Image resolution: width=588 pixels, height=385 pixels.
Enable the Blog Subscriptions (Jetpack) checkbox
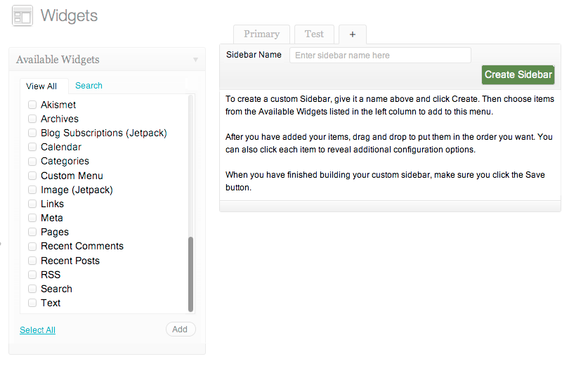coord(32,133)
